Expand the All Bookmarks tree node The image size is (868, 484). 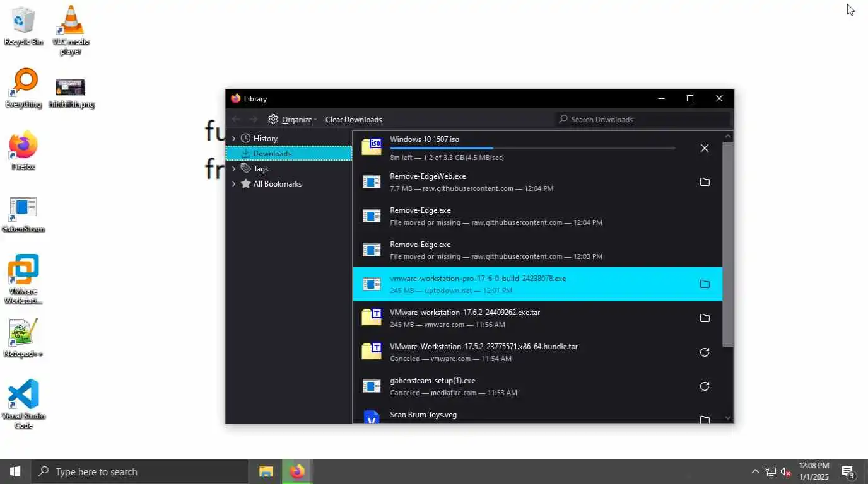(x=233, y=183)
